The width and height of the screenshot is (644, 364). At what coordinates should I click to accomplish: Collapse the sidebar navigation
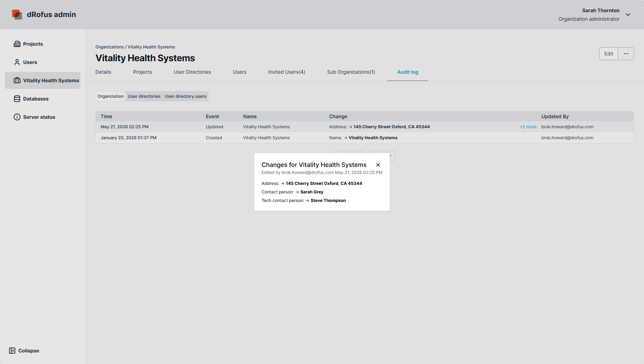tap(24, 351)
